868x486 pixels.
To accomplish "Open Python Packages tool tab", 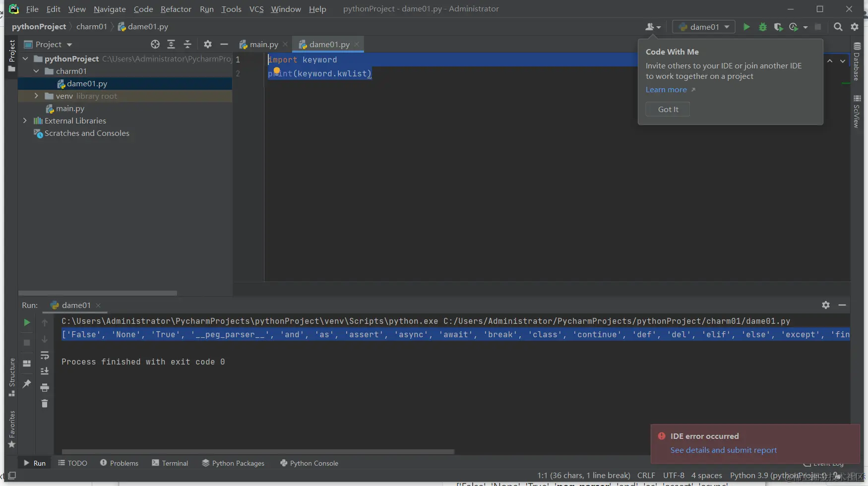I will point(233,463).
